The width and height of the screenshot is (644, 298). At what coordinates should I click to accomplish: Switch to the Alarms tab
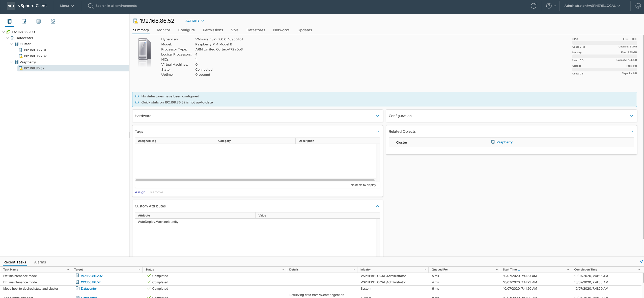tap(40, 262)
